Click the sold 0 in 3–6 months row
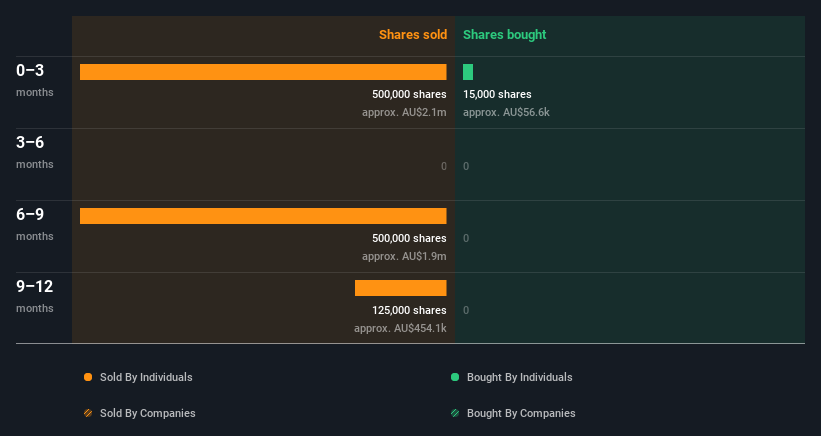821x436 pixels. coord(444,166)
